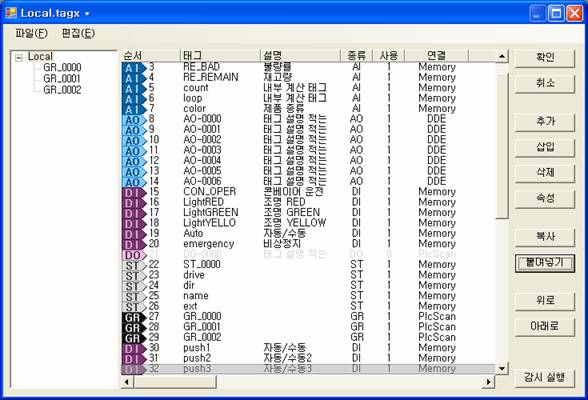Click the vertical scrollbar down arrow
Image resolution: width=588 pixels, height=400 pixels.
[x=502, y=368]
